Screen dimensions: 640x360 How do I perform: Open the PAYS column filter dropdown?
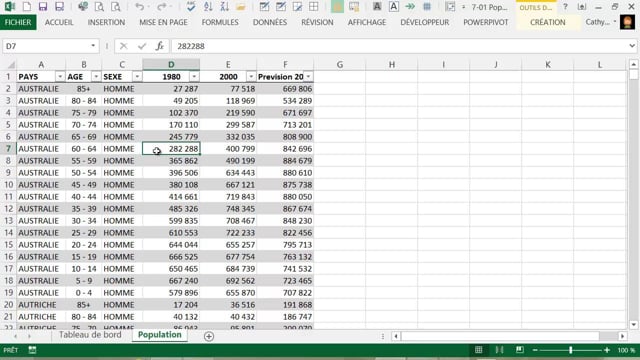tap(60, 77)
